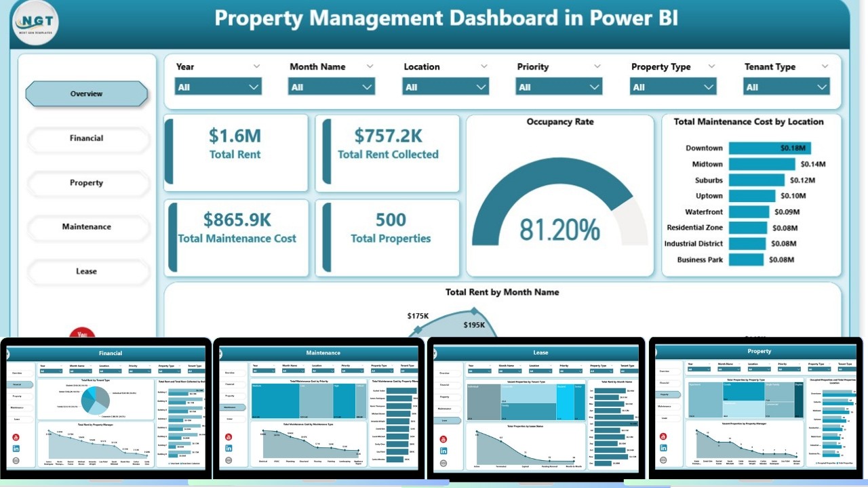
Task: Select the 500 Total Properties card
Action: 388,238
